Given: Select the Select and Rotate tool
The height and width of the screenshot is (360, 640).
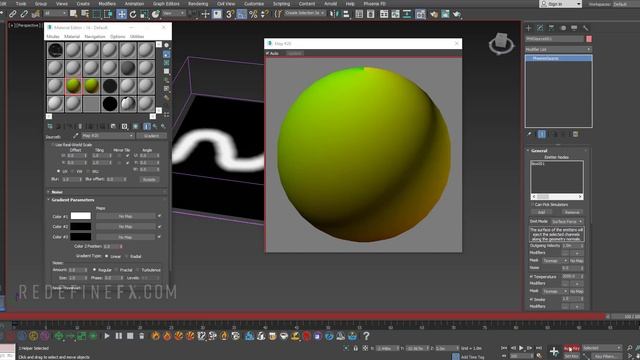Looking at the screenshot, I should tap(133, 14).
